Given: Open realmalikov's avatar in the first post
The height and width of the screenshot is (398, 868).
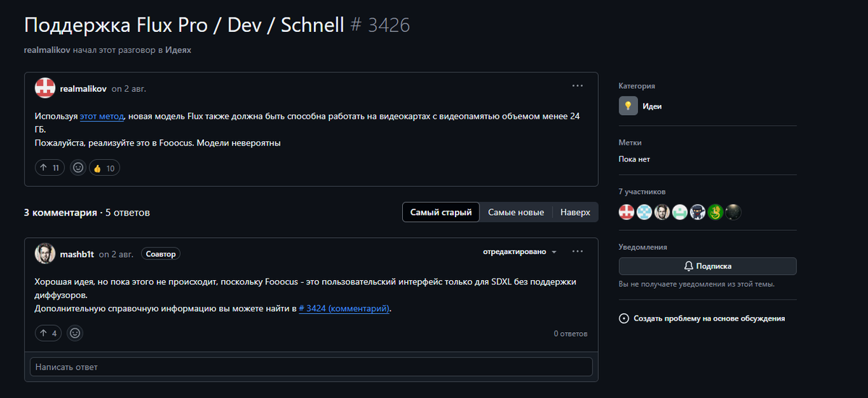Looking at the screenshot, I should click(x=46, y=88).
